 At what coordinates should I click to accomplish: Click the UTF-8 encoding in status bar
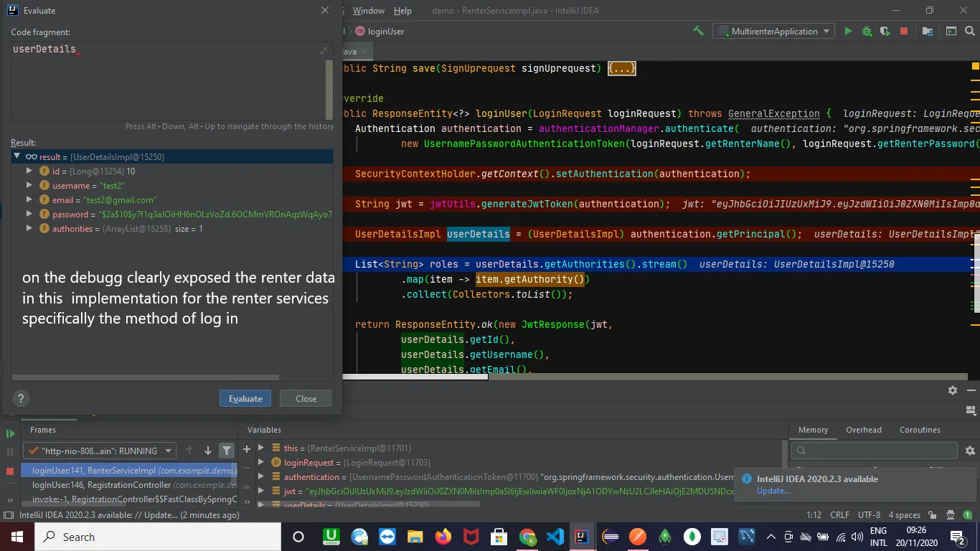pyautogui.click(x=869, y=515)
